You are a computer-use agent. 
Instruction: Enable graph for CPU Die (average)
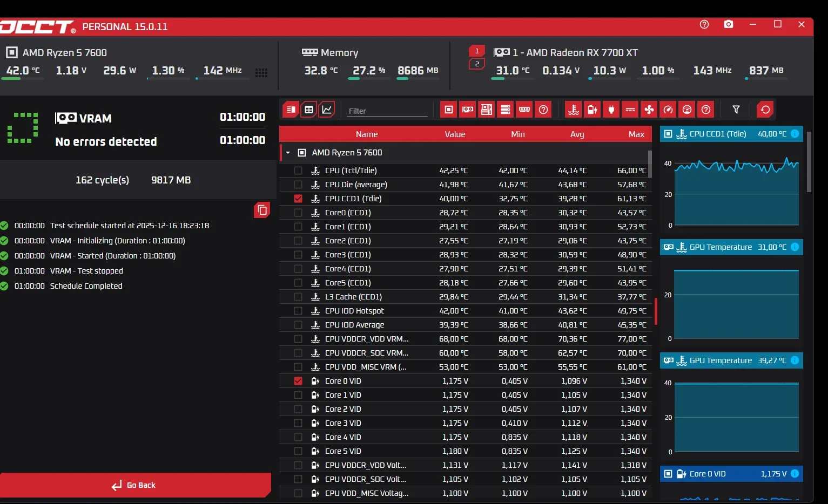[x=298, y=185]
